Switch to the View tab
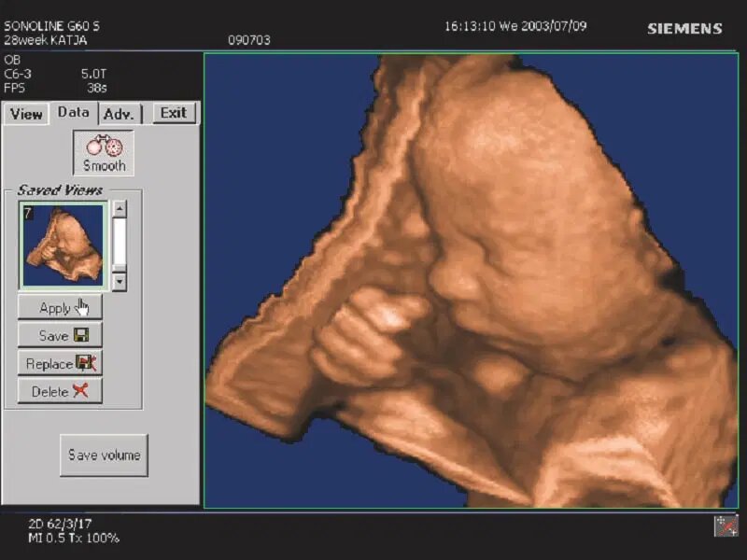This screenshot has width=747, height=560. pyautogui.click(x=26, y=114)
